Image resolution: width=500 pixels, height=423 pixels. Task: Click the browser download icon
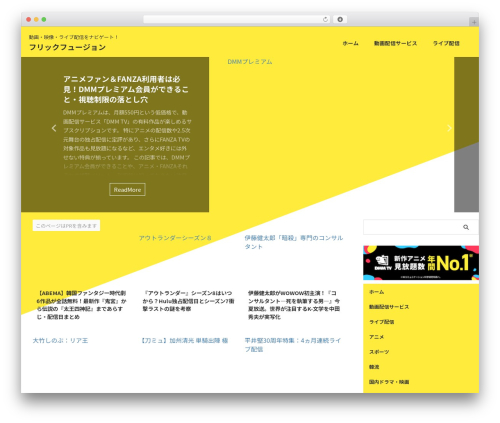340,19
